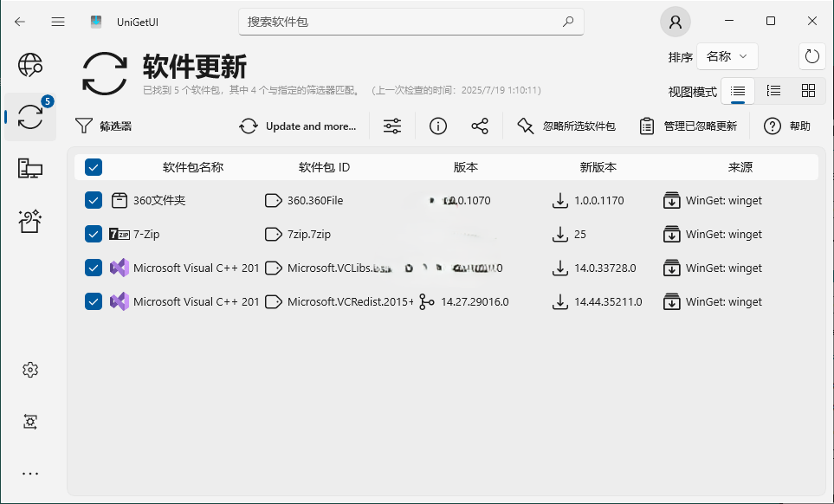The width and height of the screenshot is (834, 504).
Task: Sort by 版本 column header
Action: click(465, 167)
